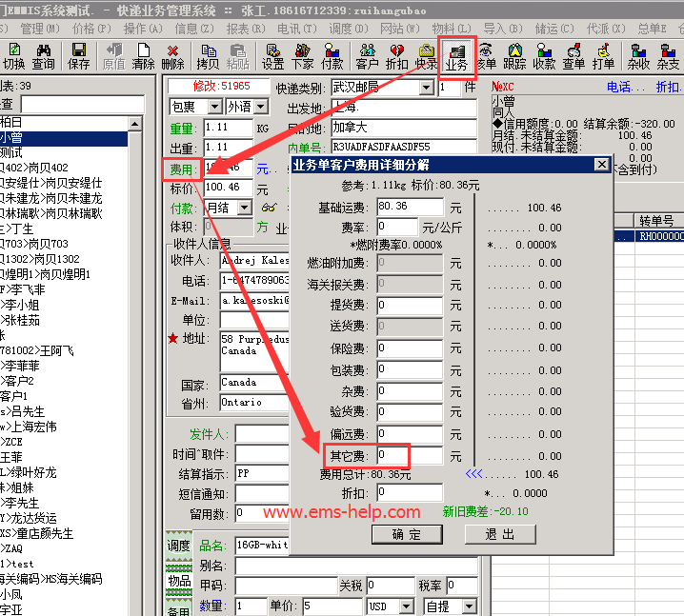Open the 设置 settings toolbar icon

point(273,57)
